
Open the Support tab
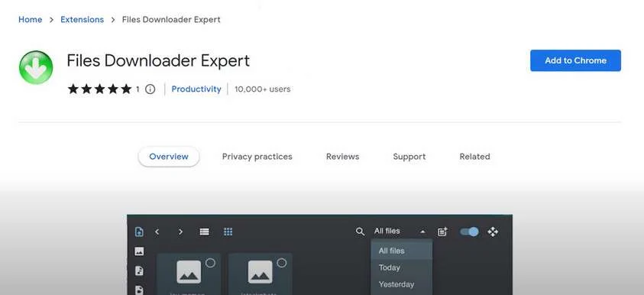tap(409, 157)
